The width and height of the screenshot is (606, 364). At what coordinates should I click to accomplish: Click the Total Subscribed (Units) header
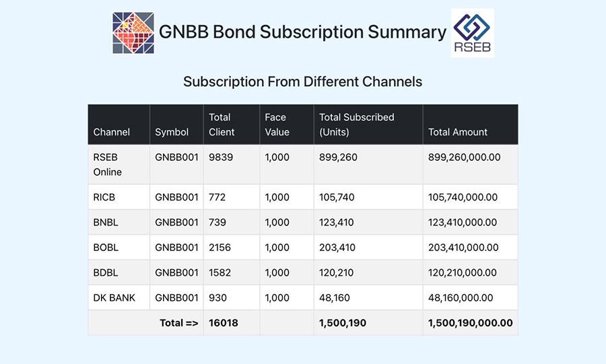[368, 124]
